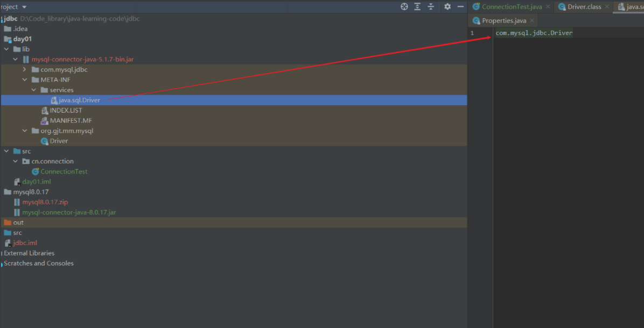
Task: Switch to the Driver.class tab
Action: [x=584, y=6]
